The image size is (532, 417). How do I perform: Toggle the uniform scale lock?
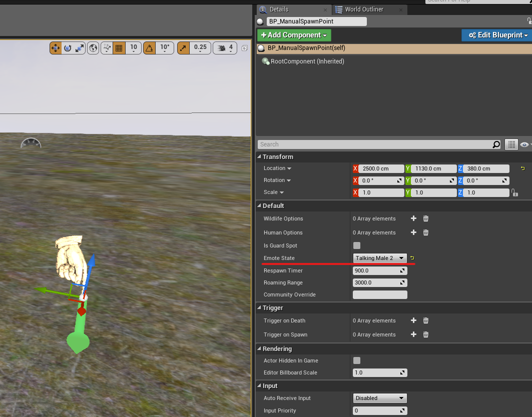514,192
